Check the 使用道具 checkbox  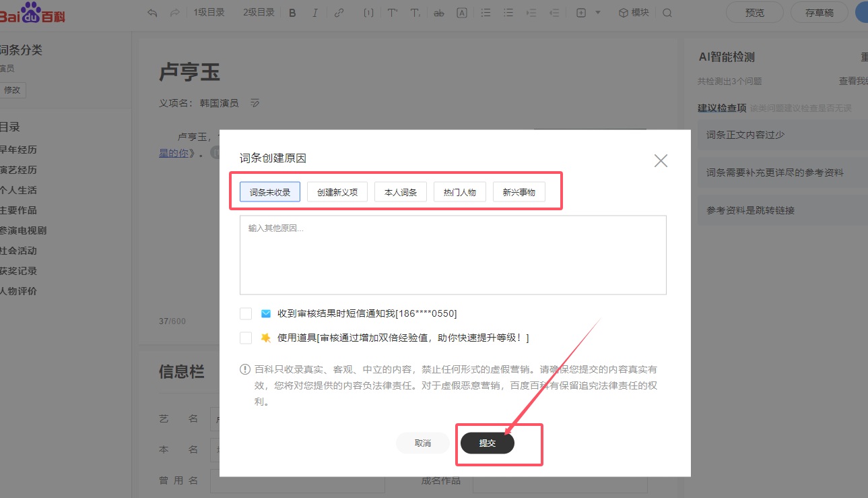(x=246, y=338)
